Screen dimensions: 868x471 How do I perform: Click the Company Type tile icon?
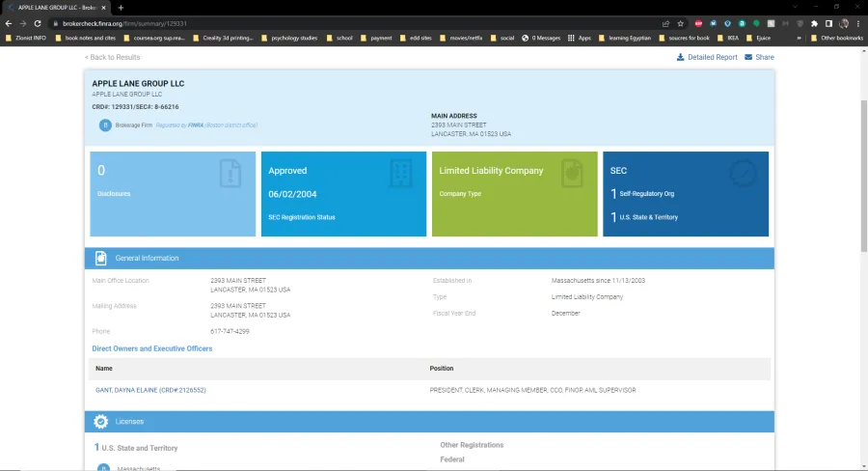click(x=572, y=173)
